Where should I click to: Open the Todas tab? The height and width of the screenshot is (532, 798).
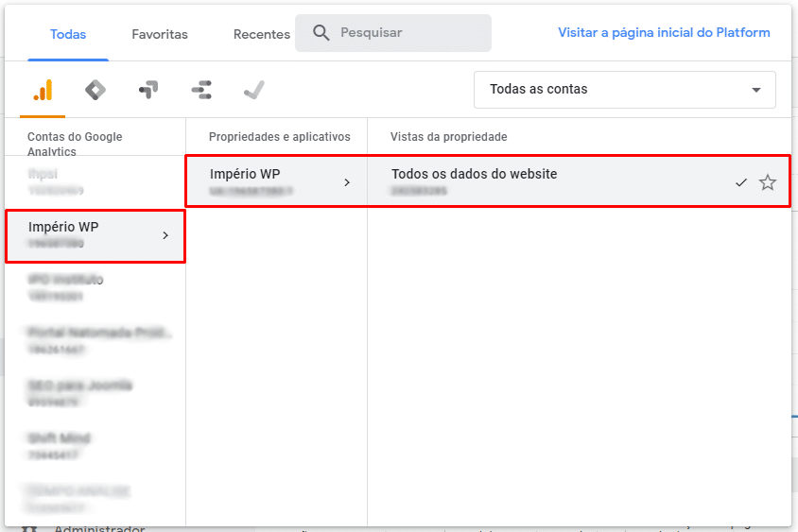click(x=68, y=34)
